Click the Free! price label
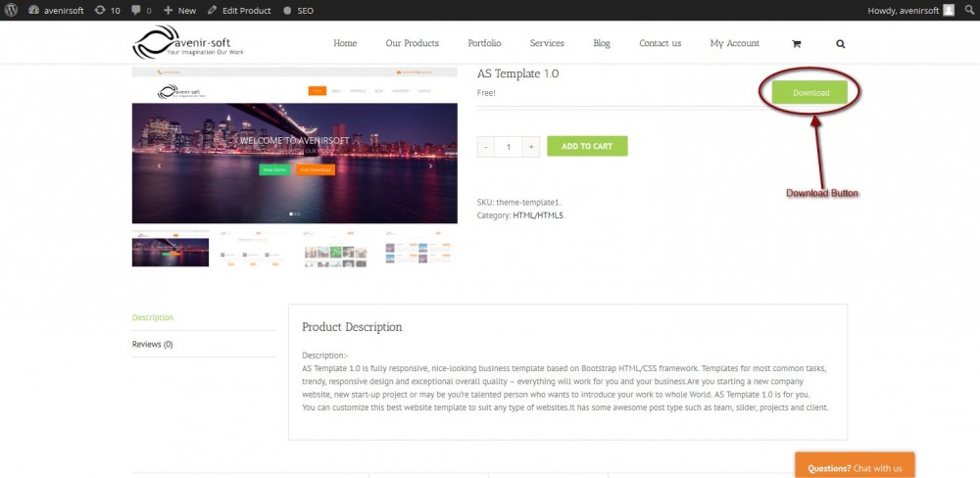The width and height of the screenshot is (980, 478). coord(486,93)
